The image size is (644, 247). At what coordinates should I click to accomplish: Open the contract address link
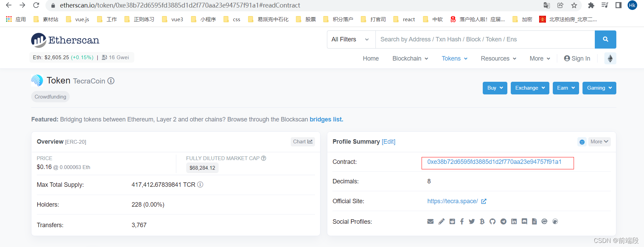point(494,162)
